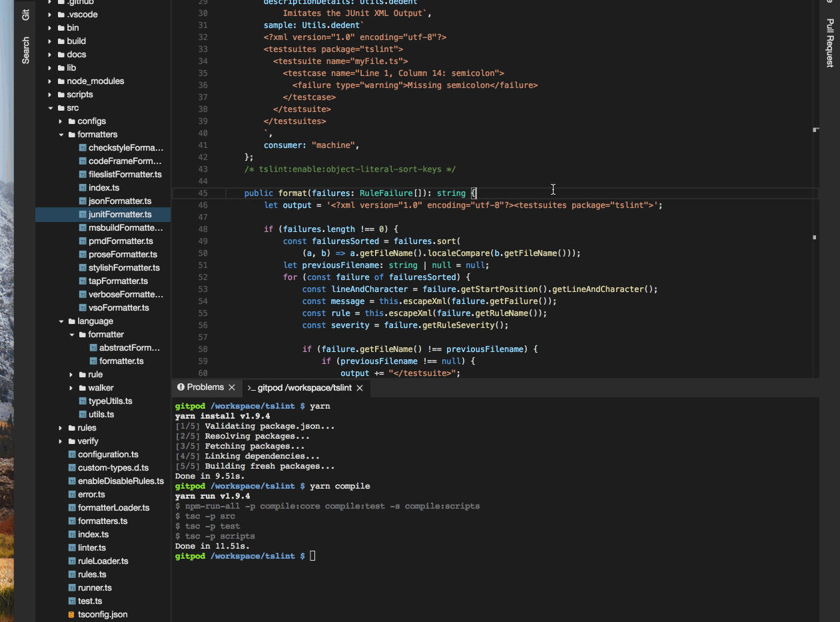This screenshot has width=840, height=622.
Task: Open the linter.ts file
Action: pyautogui.click(x=92, y=547)
